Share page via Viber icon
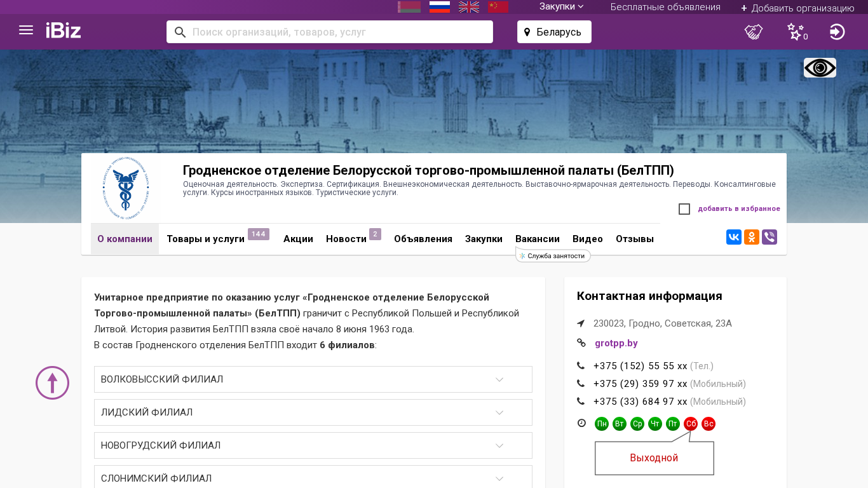Viewport: 868px width, 488px height. click(x=769, y=238)
